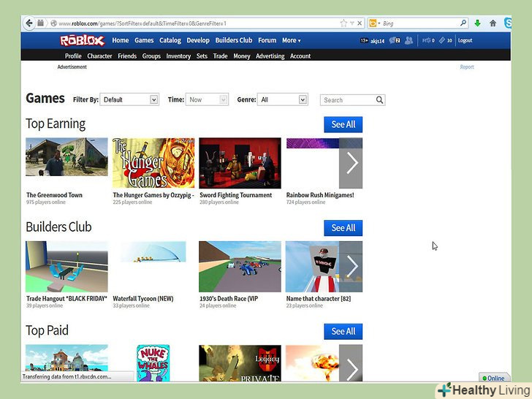The height and width of the screenshot is (399, 532).
Task: Click the bookmark star icon in address bar
Action: [x=343, y=23]
